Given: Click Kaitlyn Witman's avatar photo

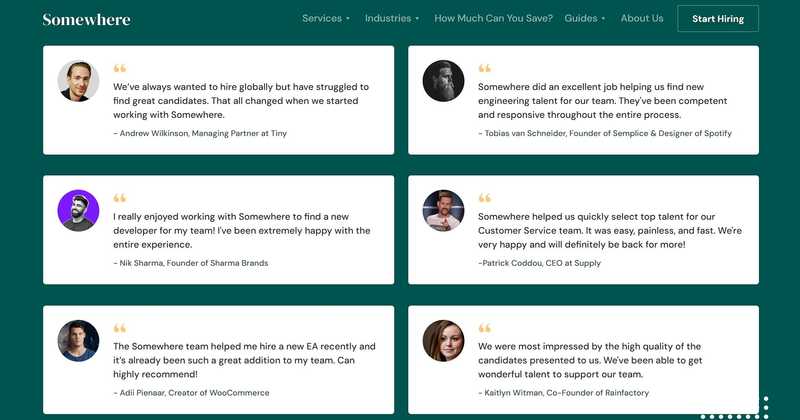Looking at the screenshot, I should [443, 340].
